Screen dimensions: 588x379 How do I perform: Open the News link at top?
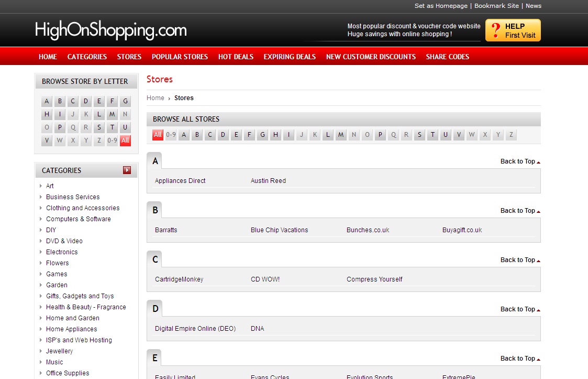pyautogui.click(x=533, y=6)
